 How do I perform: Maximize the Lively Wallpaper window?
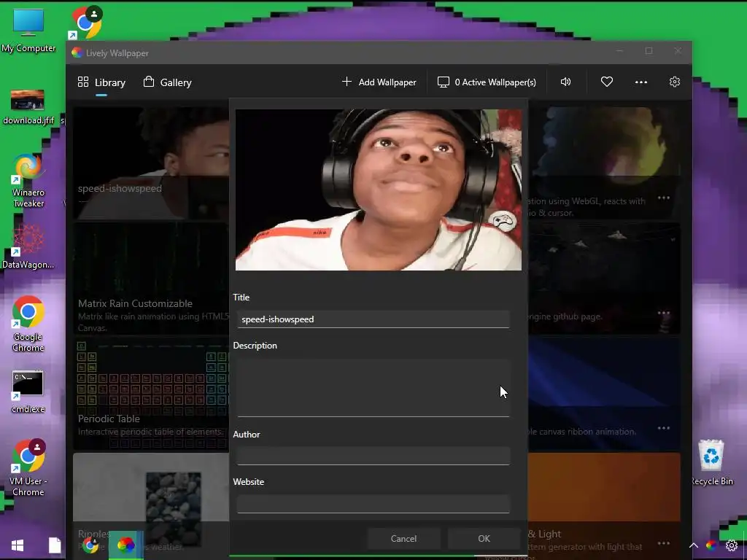tap(649, 51)
